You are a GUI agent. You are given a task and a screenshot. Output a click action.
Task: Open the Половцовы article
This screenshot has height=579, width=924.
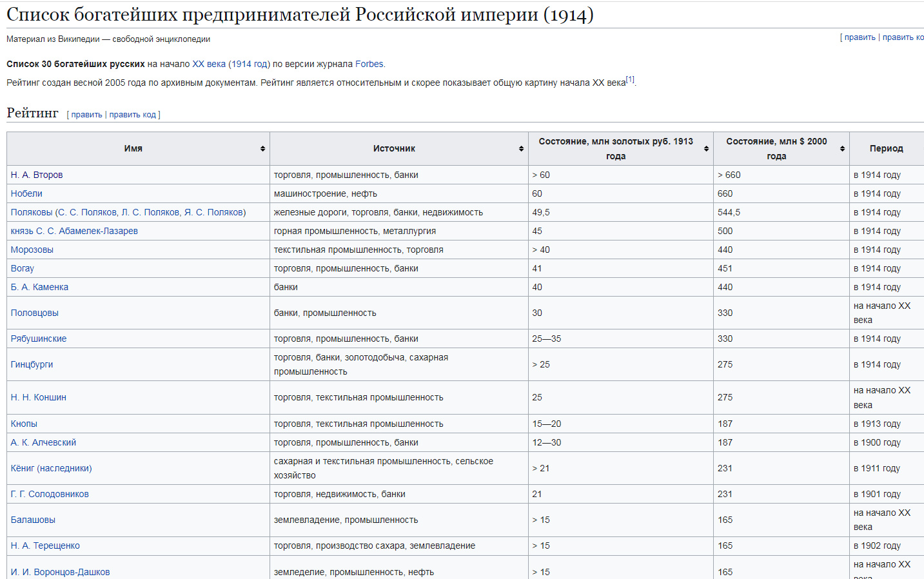[35, 313]
